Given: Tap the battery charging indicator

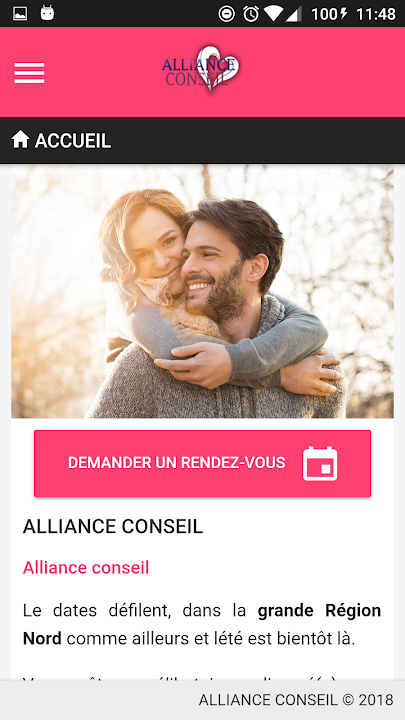Looking at the screenshot, I should 330,14.
